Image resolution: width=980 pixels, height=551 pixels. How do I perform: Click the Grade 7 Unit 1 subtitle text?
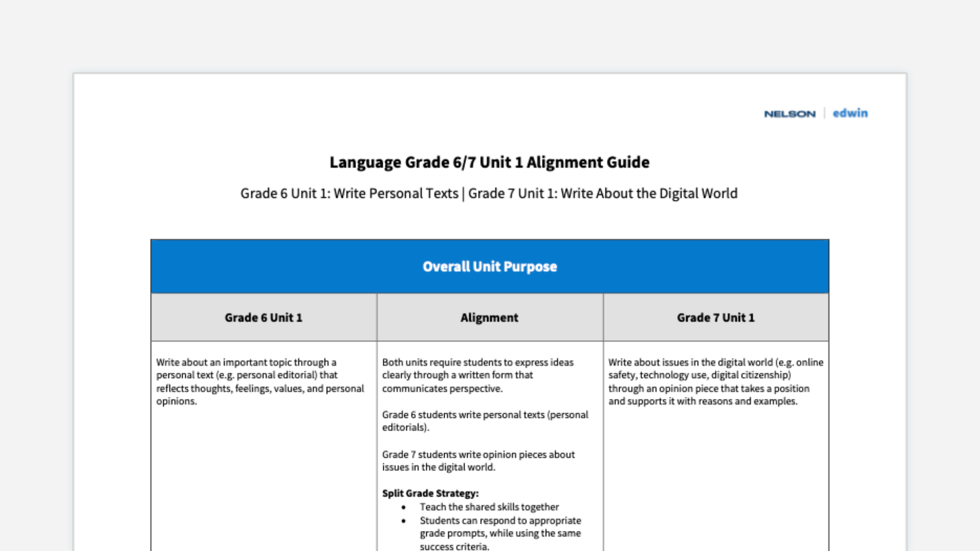[602, 193]
